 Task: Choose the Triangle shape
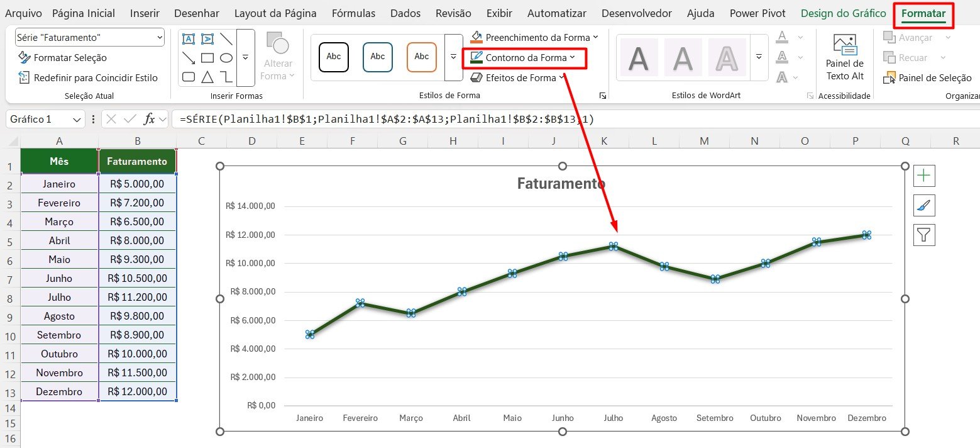[x=207, y=77]
